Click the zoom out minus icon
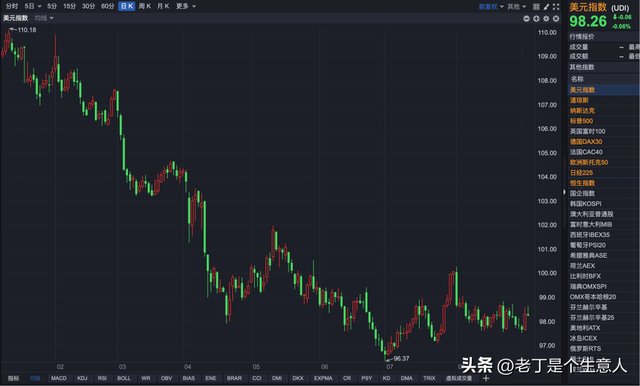 (x=526, y=18)
